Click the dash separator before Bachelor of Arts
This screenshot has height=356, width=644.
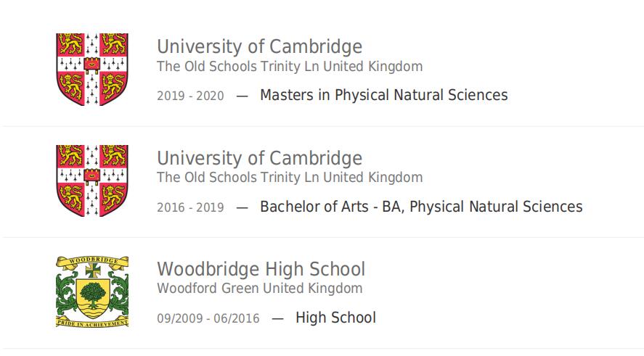tap(242, 208)
